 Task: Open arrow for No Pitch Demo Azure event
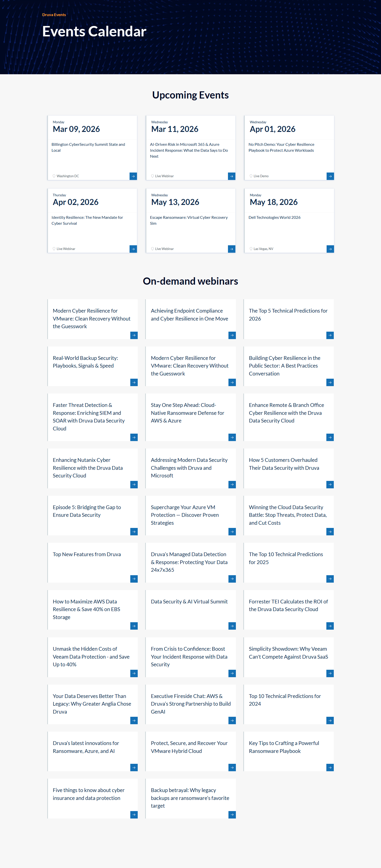coord(330,176)
